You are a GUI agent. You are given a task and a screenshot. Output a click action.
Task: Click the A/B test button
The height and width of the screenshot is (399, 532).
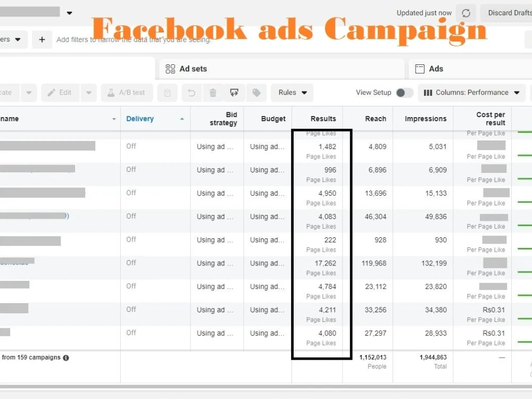pyautogui.click(x=127, y=93)
